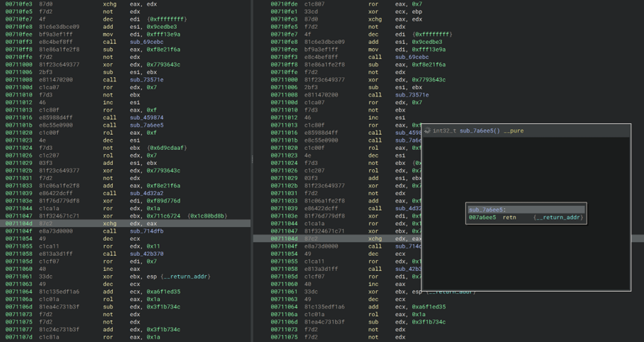
Task: Select the sub_7a6ee5 label in the preview popup
Action: click(x=487, y=210)
